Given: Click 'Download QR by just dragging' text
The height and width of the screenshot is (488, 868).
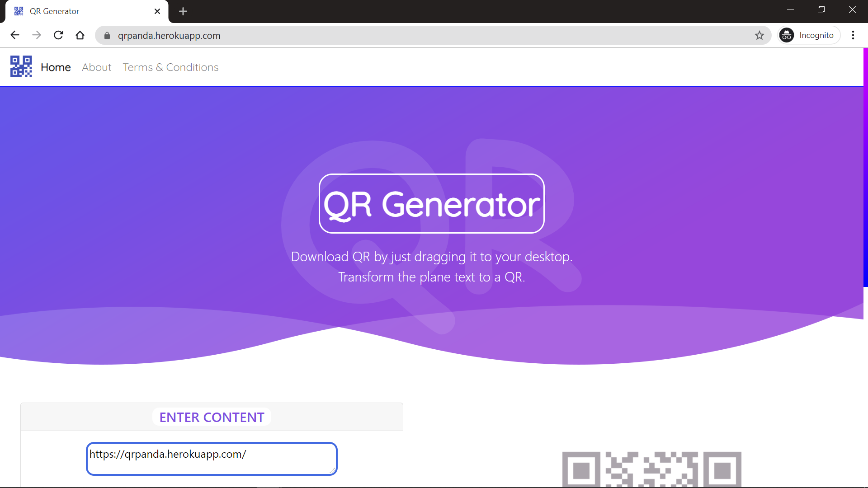Looking at the screenshot, I should (x=432, y=257).
